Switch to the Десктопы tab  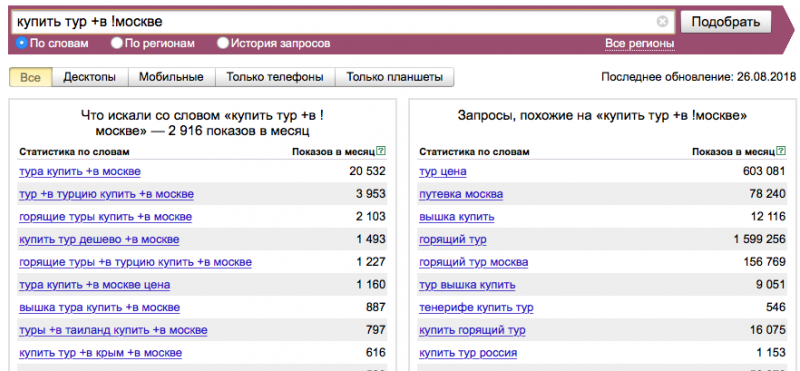tap(89, 77)
